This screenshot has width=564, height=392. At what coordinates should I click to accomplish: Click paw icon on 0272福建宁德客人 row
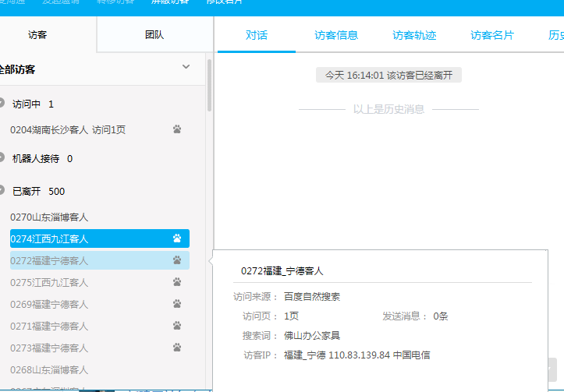coord(177,260)
